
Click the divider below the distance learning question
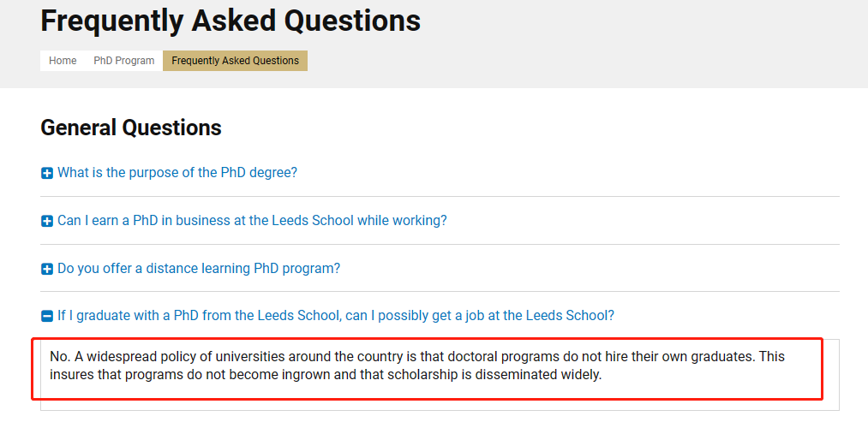440,292
